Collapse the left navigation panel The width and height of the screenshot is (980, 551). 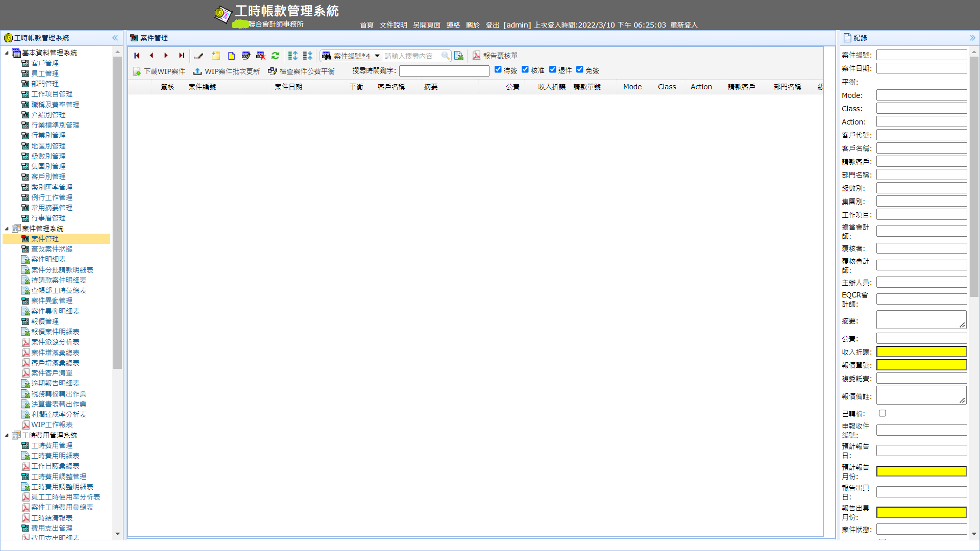(x=115, y=38)
